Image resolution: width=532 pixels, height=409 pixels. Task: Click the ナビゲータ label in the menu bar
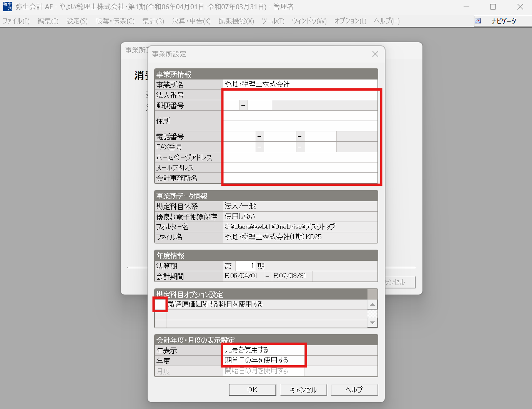click(x=504, y=21)
